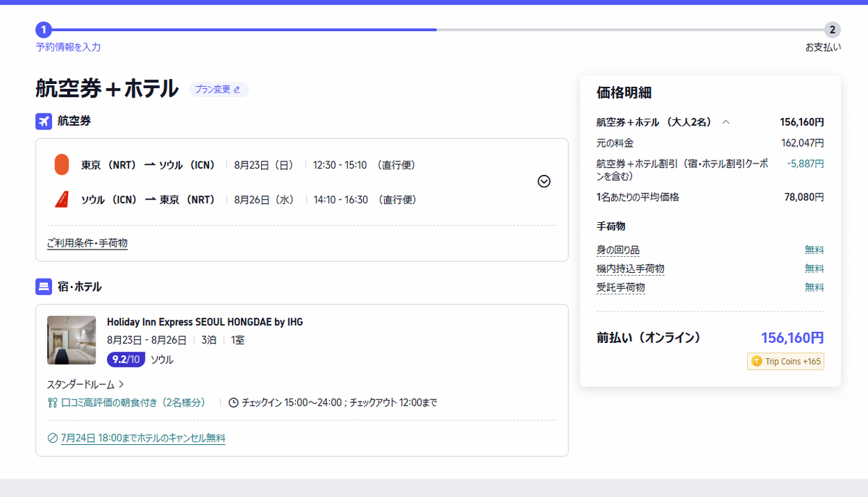Click hotel name Holiday Inn Express SEOUL HONGDAE
868x497 pixels.
click(x=205, y=322)
